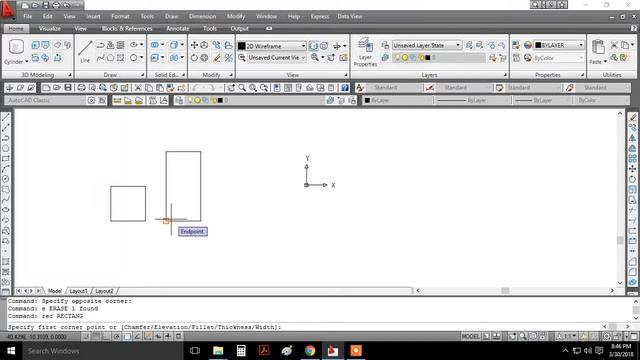Toggle Snap mode in status bar
The image size is (640, 360).
[x=86, y=337]
